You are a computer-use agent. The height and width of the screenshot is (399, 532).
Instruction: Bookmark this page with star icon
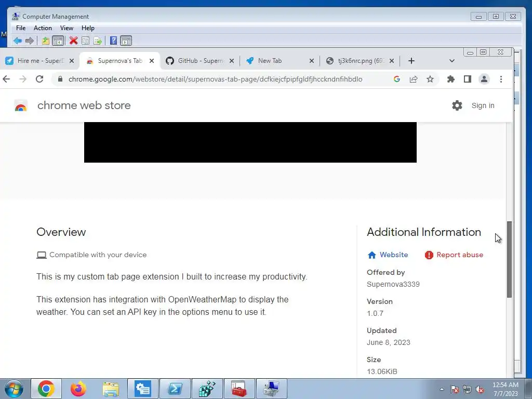coord(430,79)
